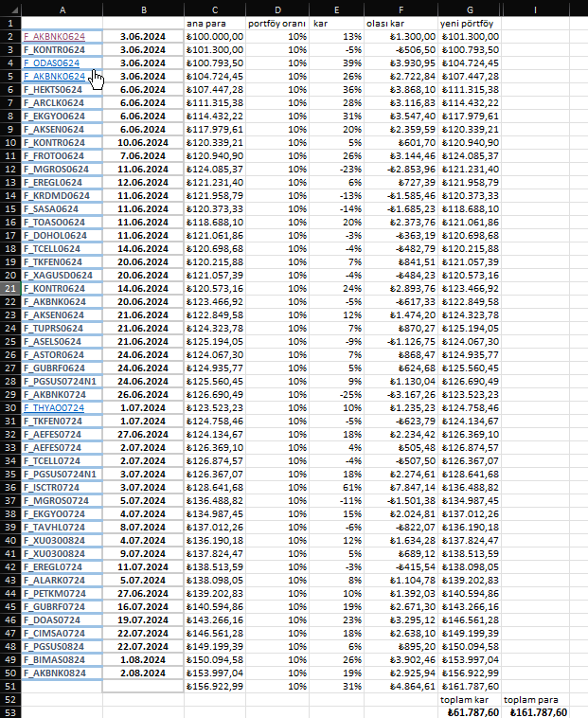Select the date cell 26.06.2024
The image size is (588, 718).
[144, 395]
